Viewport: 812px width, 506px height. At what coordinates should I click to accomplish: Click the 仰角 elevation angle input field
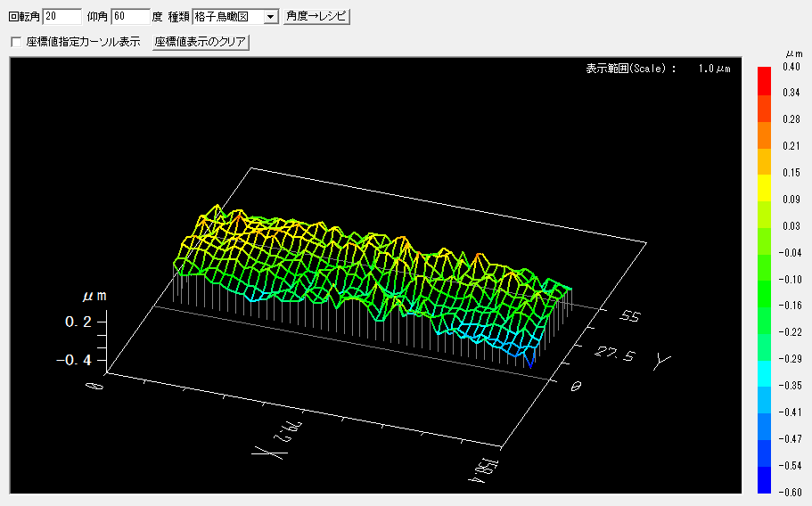[129, 17]
